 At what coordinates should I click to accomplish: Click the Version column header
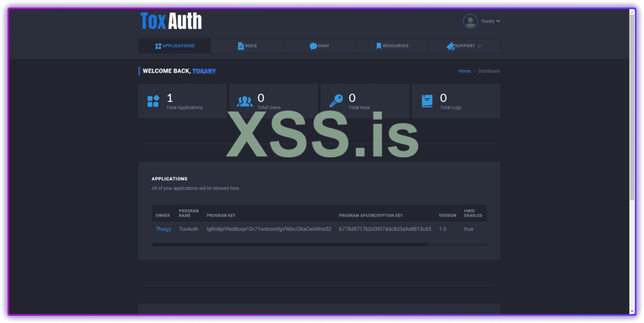[x=448, y=216]
